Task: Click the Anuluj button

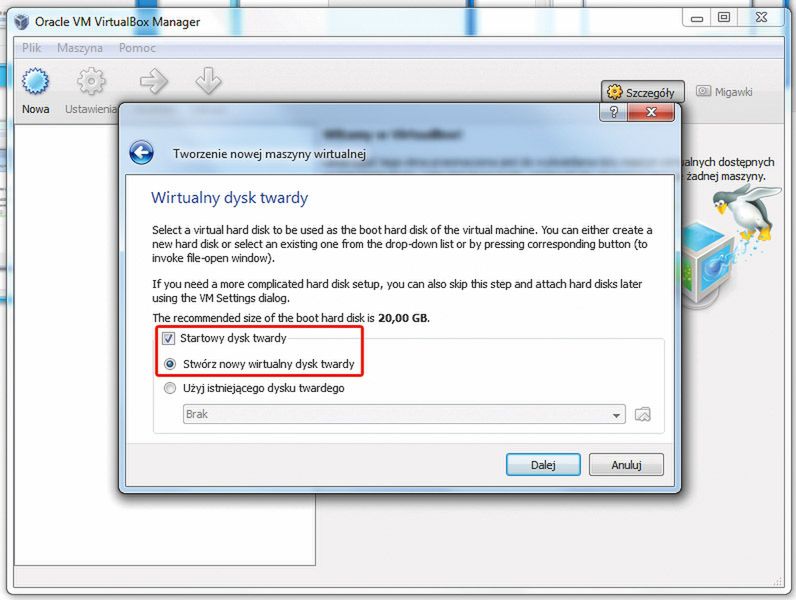Action: [x=626, y=464]
